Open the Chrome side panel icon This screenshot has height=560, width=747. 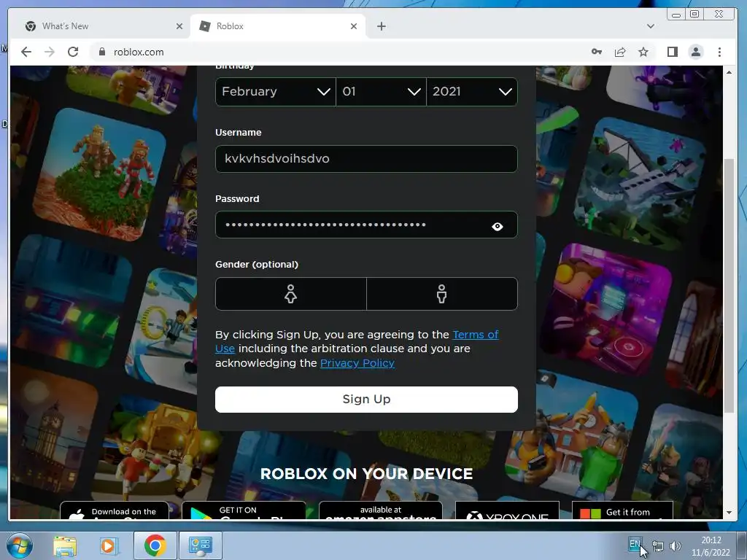pyautogui.click(x=672, y=52)
